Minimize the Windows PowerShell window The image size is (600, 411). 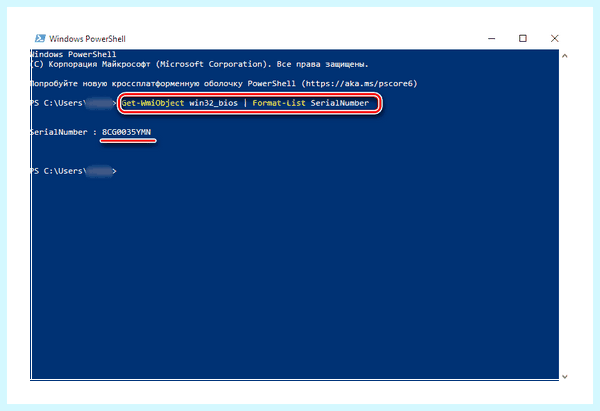click(492, 38)
